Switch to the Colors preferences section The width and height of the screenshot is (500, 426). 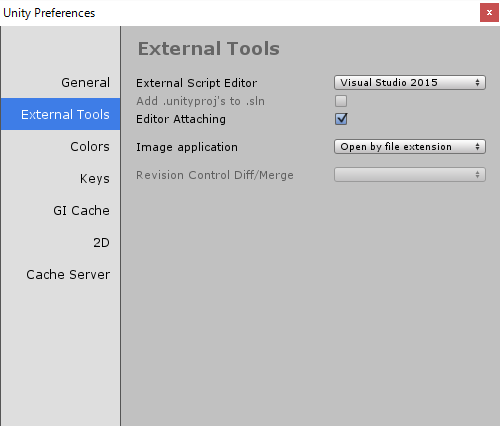pos(61,146)
